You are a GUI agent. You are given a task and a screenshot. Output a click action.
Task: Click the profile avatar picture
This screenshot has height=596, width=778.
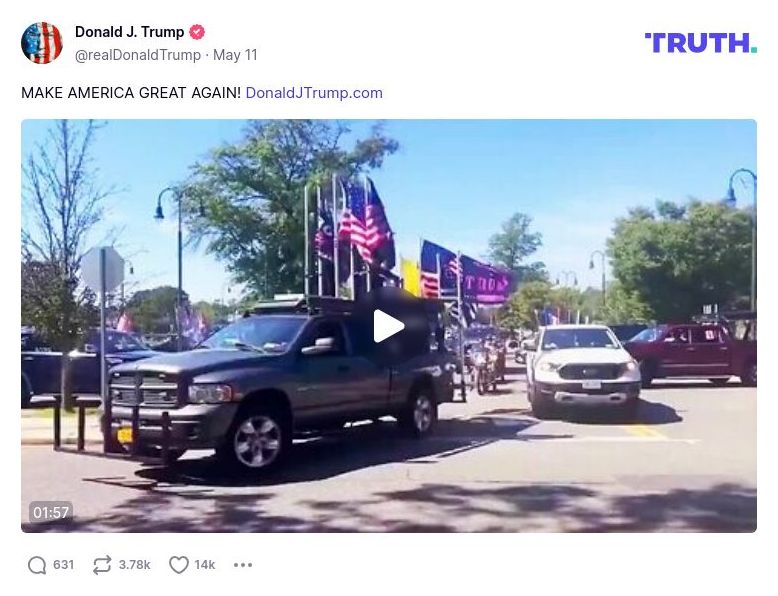(x=42, y=43)
